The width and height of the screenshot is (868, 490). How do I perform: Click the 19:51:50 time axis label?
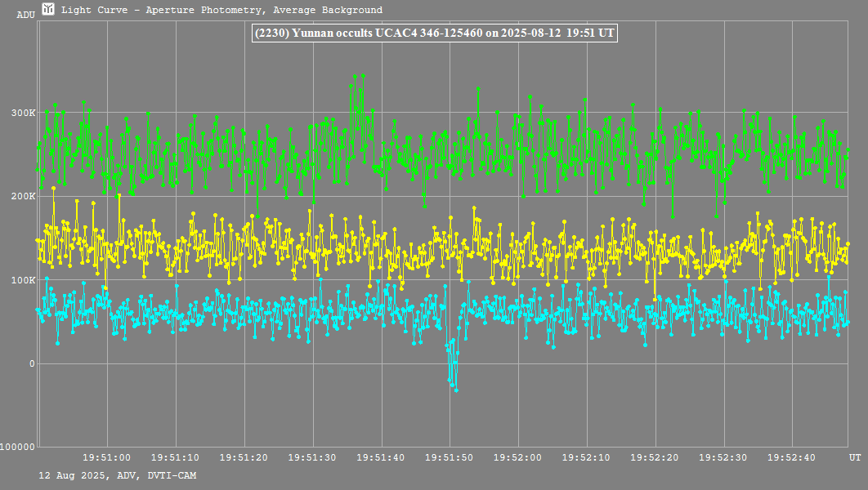450,457
